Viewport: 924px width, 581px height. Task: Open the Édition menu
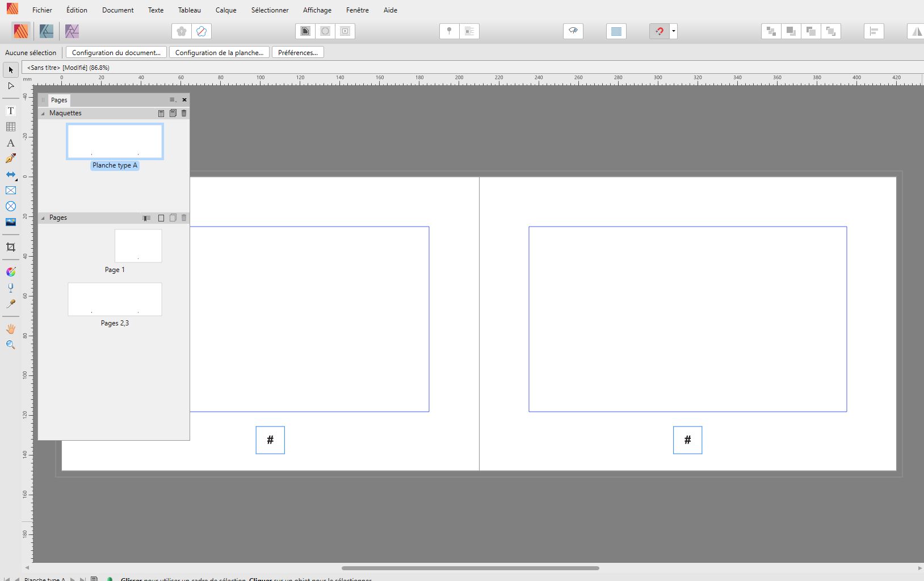(77, 10)
